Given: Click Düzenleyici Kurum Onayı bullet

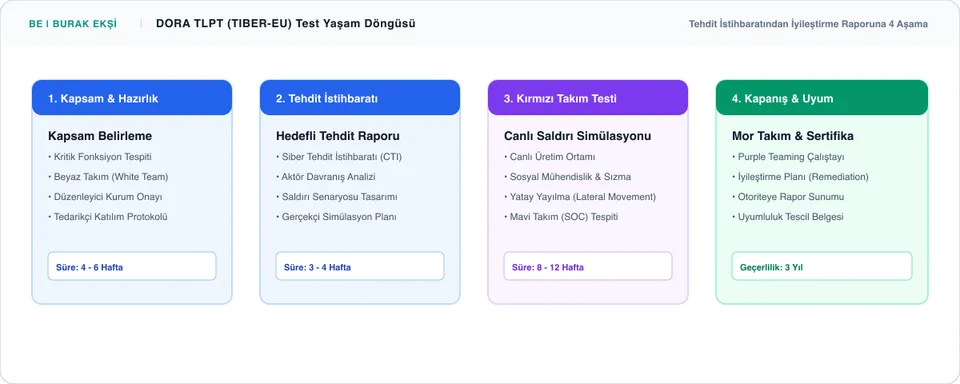Looking at the screenshot, I should tap(105, 197).
